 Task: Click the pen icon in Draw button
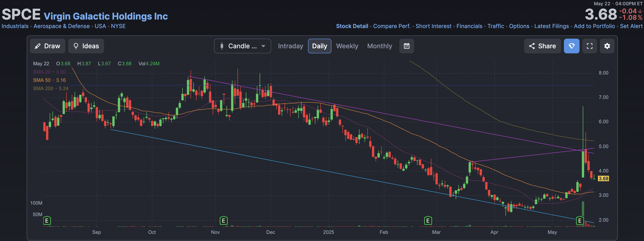[x=38, y=46]
